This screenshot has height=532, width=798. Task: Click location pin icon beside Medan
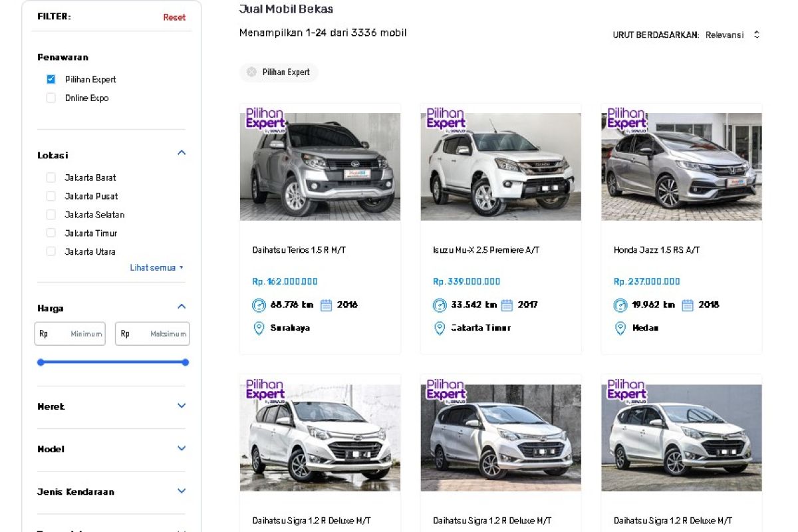click(x=620, y=329)
